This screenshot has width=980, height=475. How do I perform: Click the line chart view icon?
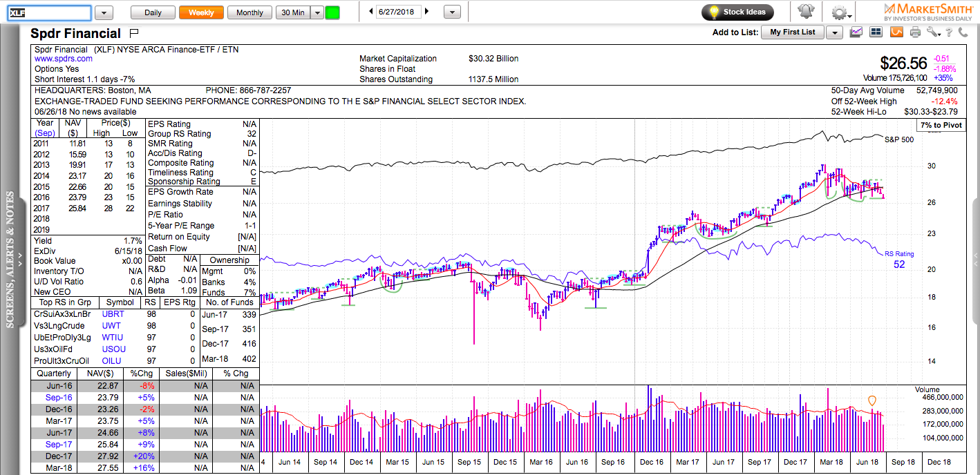pos(857,32)
